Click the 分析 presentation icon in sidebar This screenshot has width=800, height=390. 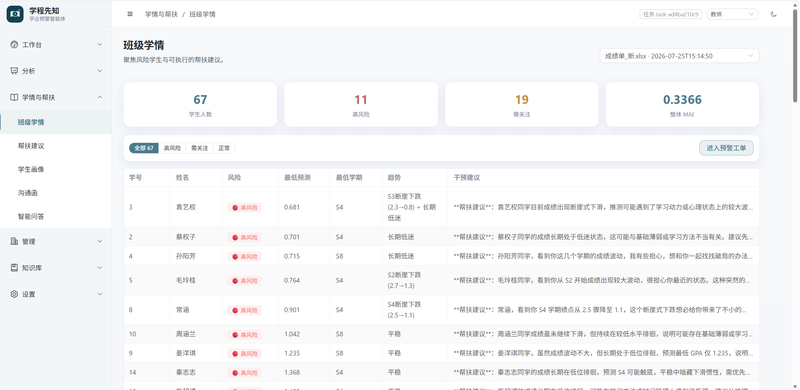click(14, 71)
